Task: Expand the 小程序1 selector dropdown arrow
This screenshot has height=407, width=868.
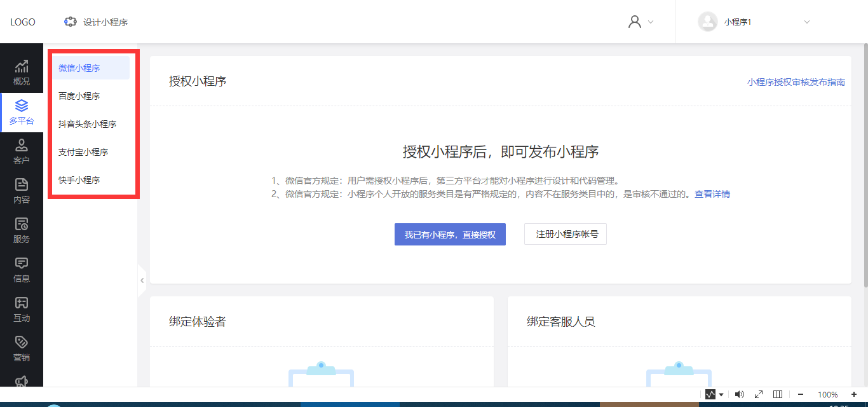Action: tap(807, 22)
